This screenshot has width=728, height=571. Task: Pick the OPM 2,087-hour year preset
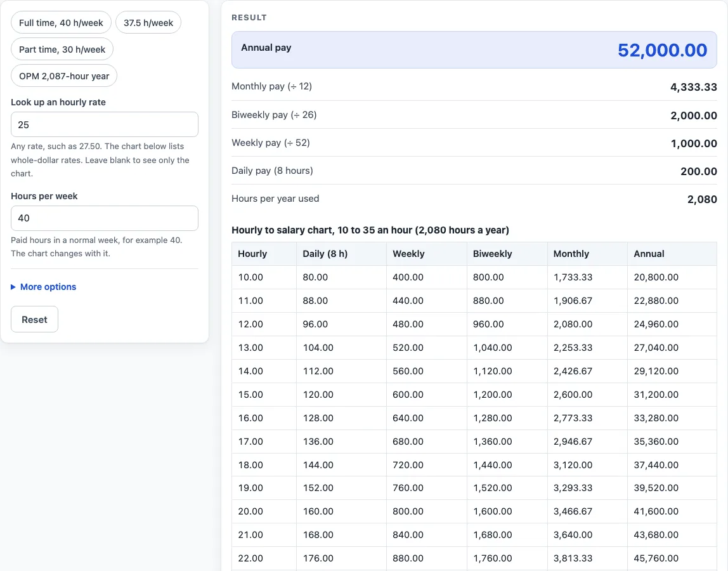64,76
